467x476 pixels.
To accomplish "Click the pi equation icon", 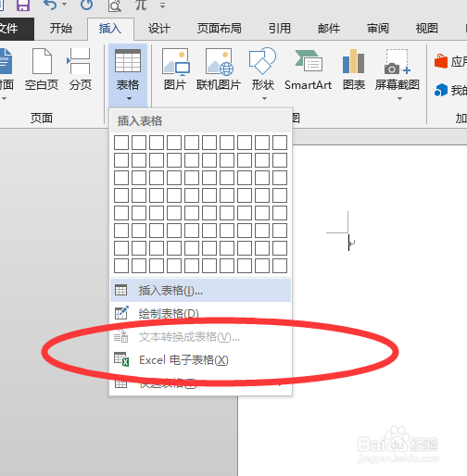I will tap(141, 5).
